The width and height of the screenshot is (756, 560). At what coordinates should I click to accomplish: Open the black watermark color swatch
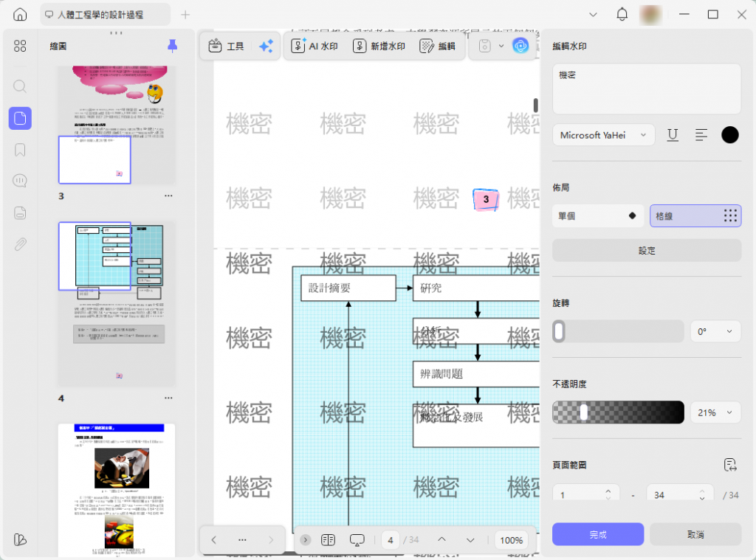730,135
